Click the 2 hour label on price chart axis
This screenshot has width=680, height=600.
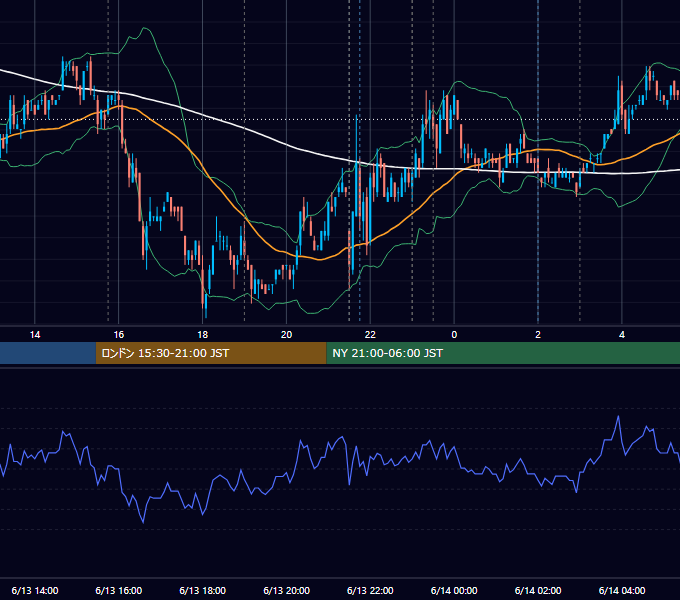tap(538, 335)
